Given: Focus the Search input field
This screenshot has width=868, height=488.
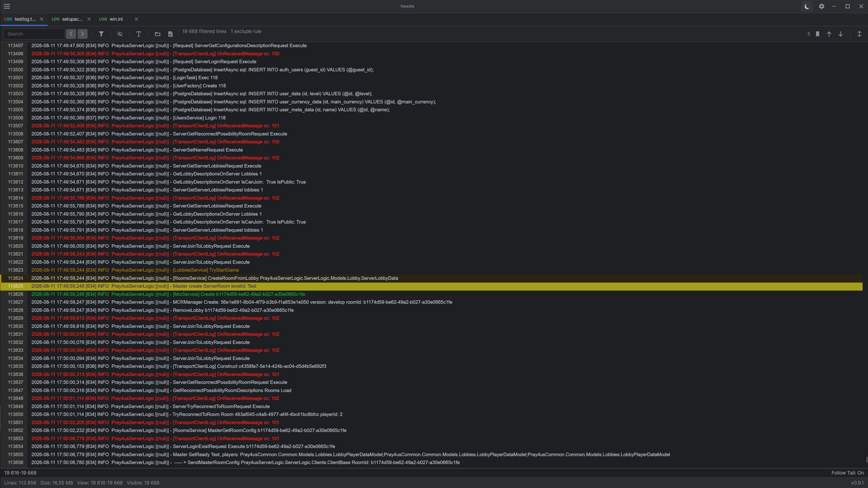Looking at the screenshot, I should (x=34, y=34).
